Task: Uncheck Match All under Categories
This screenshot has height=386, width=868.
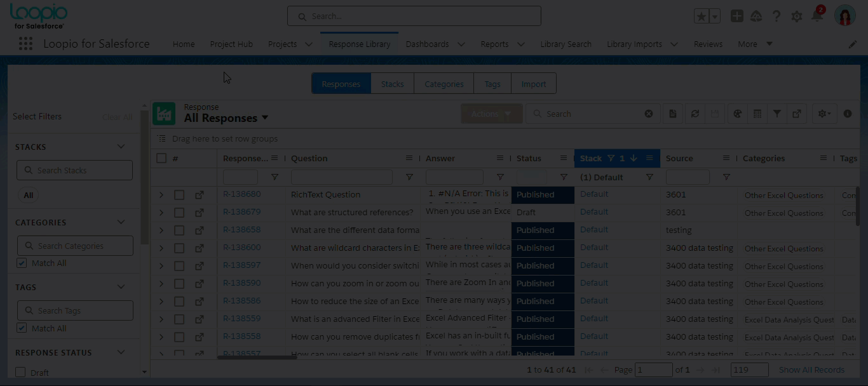Action: tap(22, 263)
